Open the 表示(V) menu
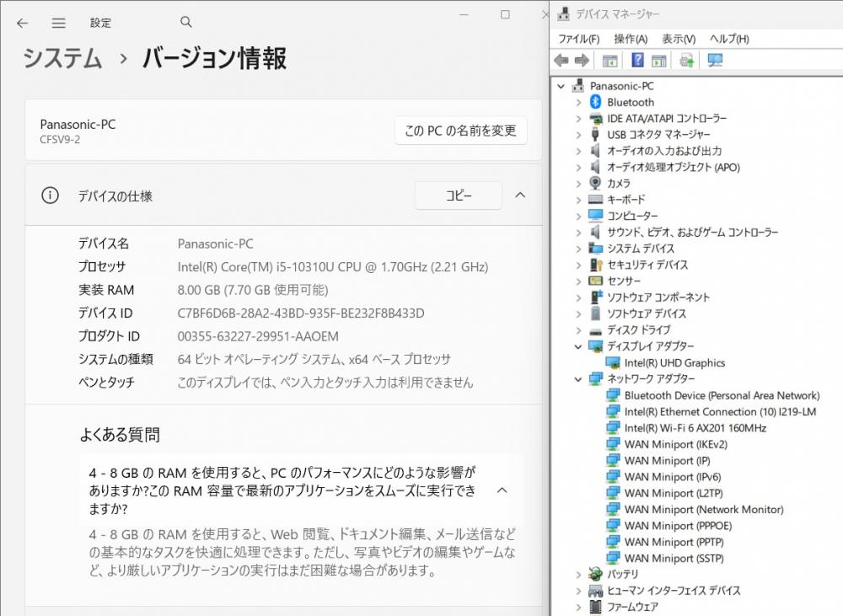 coord(679,39)
